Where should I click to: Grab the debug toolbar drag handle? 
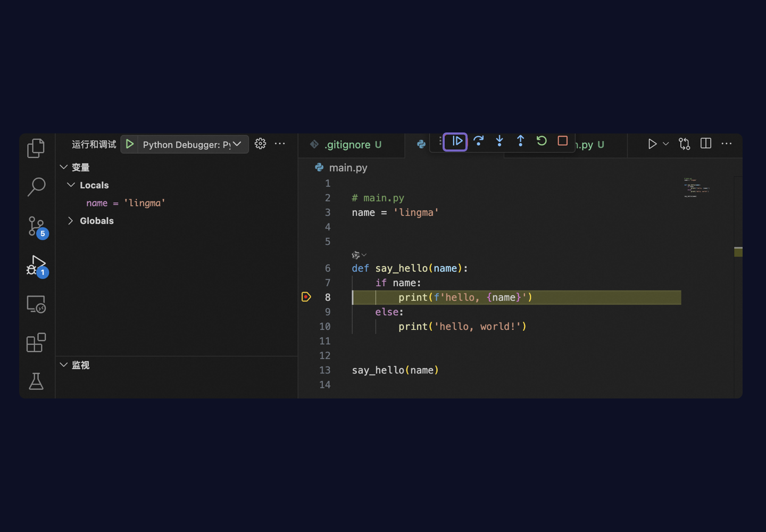point(440,141)
